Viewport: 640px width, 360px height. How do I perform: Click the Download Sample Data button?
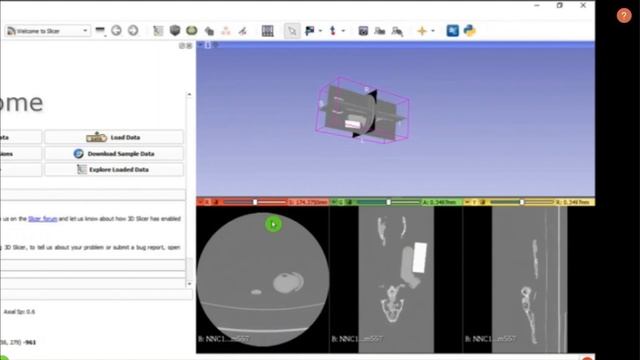pyautogui.click(x=114, y=154)
